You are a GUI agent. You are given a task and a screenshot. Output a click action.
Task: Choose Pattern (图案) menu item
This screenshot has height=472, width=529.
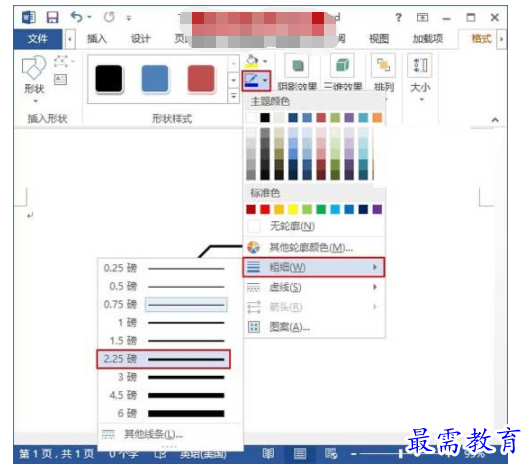point(314,327)
